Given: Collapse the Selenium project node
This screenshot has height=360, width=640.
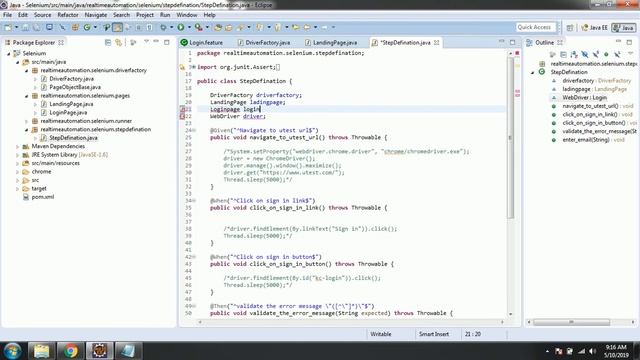Looking at the screenshot, I should pyautogui.click(x=9, y=53).
